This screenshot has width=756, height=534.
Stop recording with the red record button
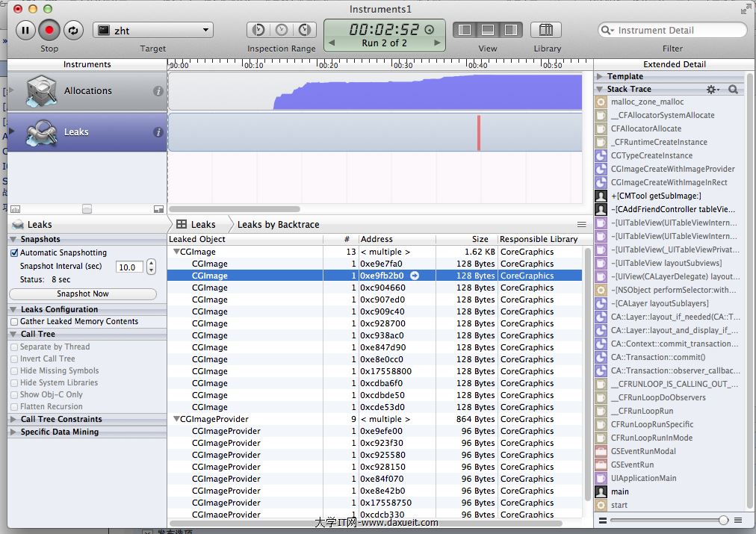[x=49, y=30]
